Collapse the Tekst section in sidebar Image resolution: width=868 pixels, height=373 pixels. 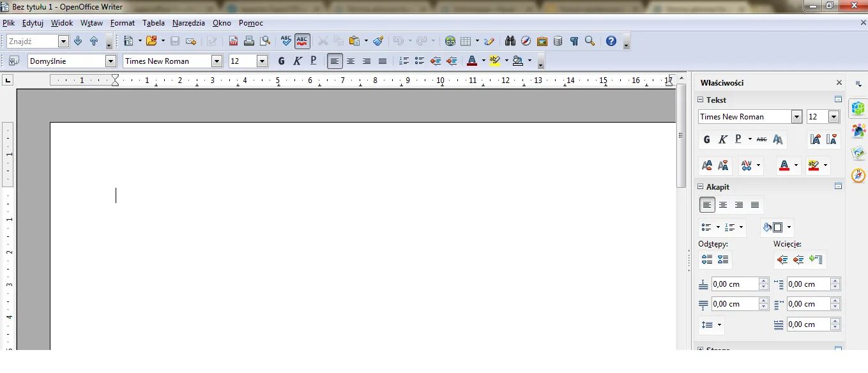point(700,100)
